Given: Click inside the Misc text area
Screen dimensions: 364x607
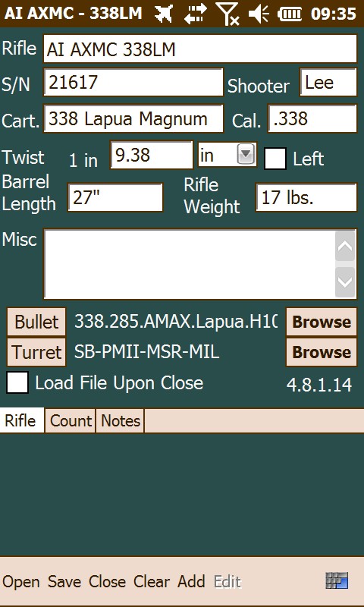Looking at the screenshot, I should point(190,264).
